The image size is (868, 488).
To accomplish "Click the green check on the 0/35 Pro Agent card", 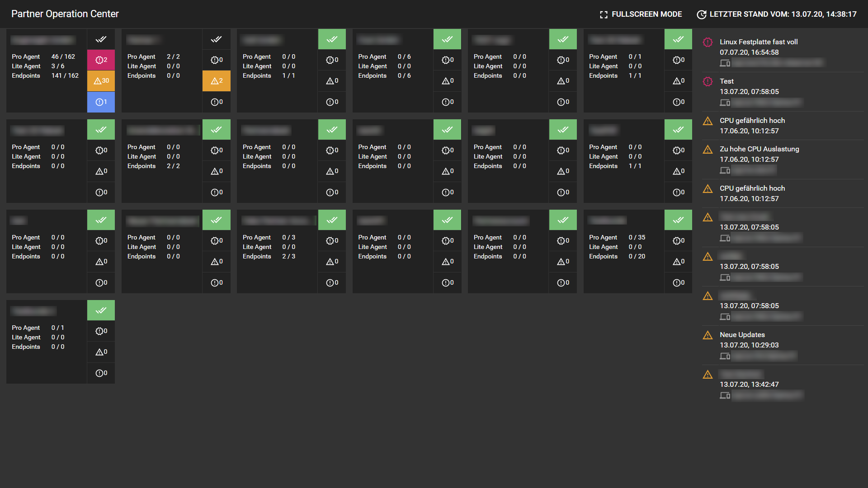I will (x=678, y=220).
